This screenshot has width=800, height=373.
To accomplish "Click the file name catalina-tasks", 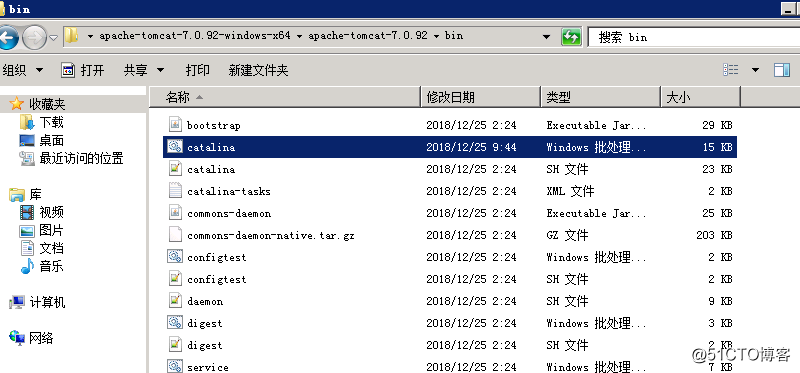I will (229, 191).
